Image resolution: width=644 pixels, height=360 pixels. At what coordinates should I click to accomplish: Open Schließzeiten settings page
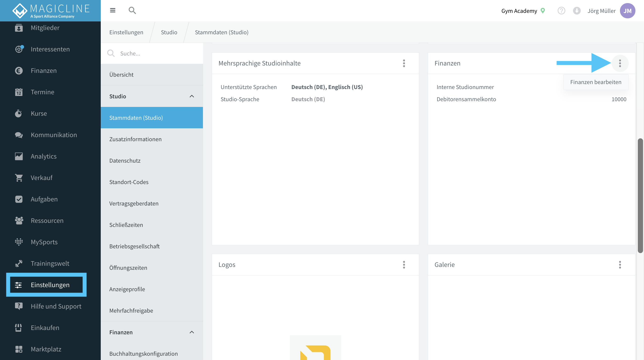pos(152,225)
